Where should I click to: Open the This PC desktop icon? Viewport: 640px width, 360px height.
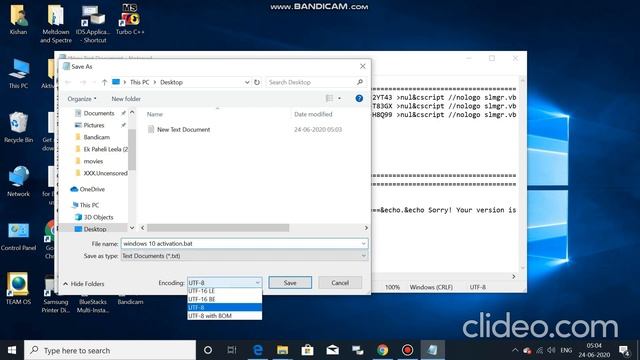coord(18,73)
